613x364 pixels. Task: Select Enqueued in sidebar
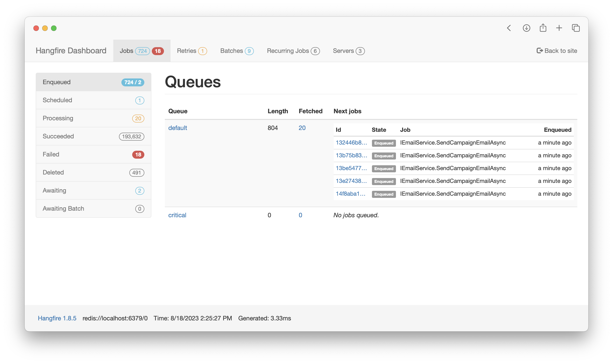click(93, 82)
